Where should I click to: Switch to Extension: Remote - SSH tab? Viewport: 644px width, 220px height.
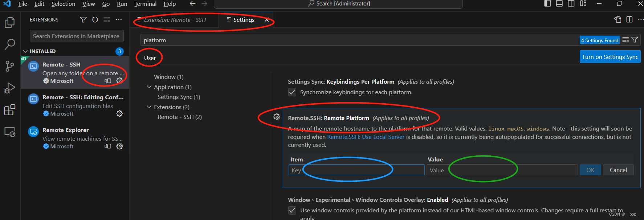pos(172,20)
